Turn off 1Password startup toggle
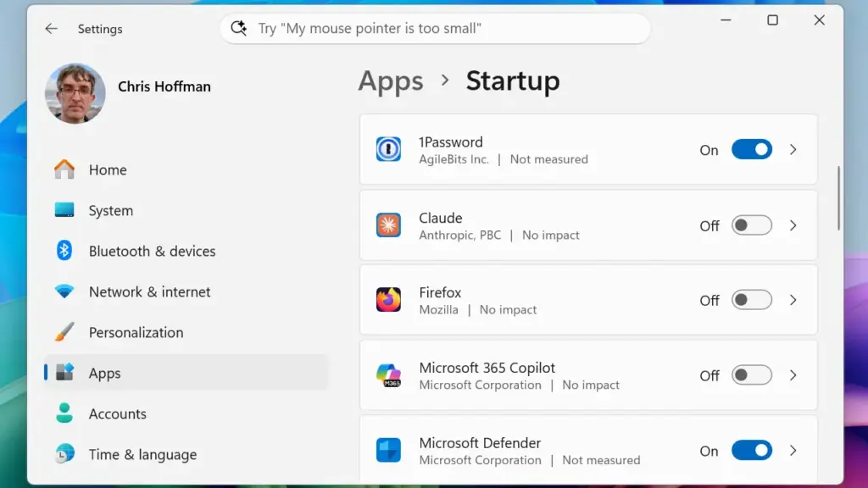868x488 pixels. 752,149
